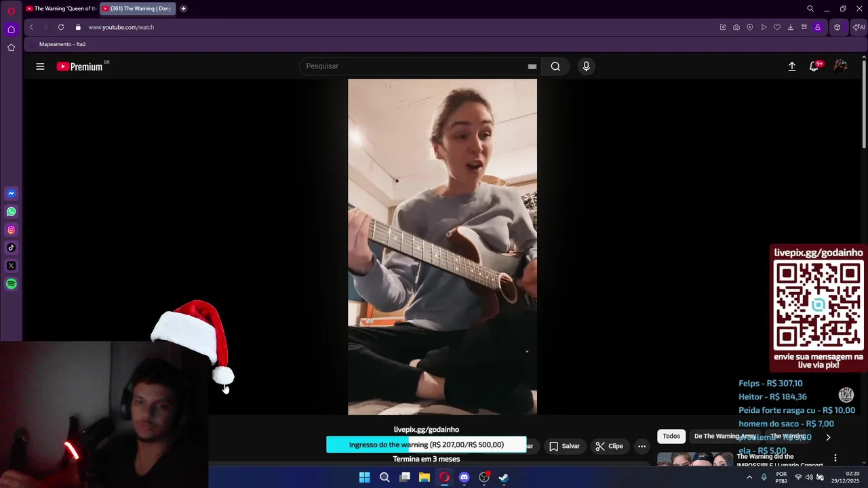Open the Opera profile account icon
This screenshot has width=868, height=488.
click(818, 27)
